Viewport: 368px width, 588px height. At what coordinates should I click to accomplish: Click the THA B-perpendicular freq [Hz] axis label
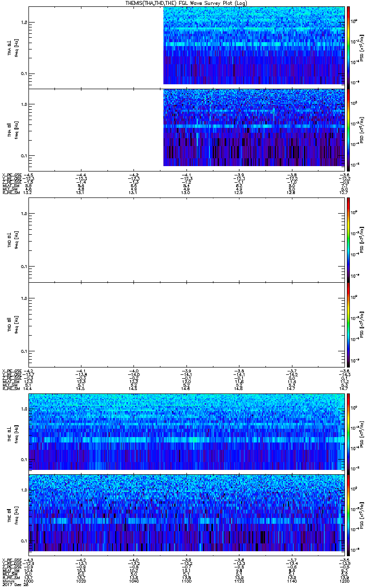17,47
